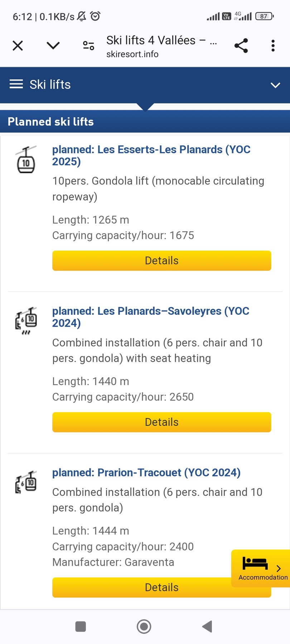Minimize the tab with the down chevron
Viewport: 290px width, 644px height.
click(53, 46)
